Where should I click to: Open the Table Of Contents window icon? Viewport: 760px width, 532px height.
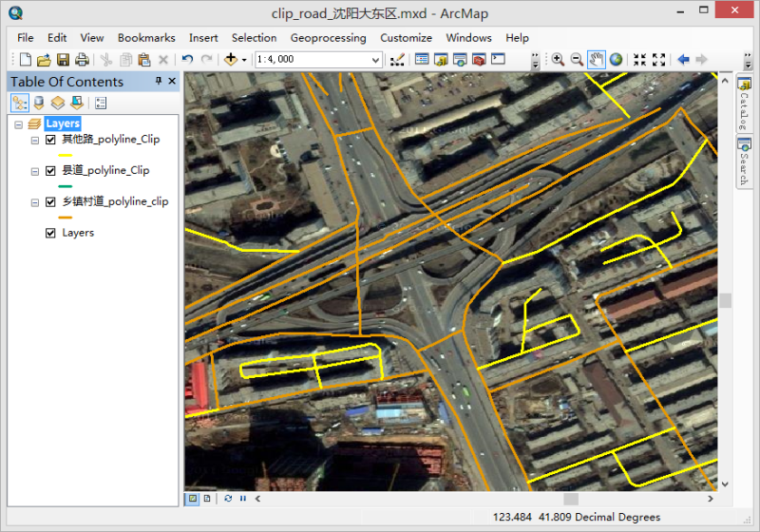[422, 59]
